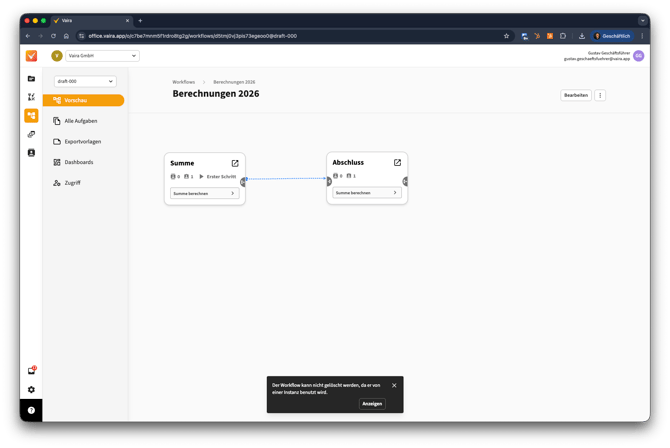The image size is (670, 448).
Task: Expand the Summe berechnen row in Abschluss card
Action: click(x=367, y=193)
